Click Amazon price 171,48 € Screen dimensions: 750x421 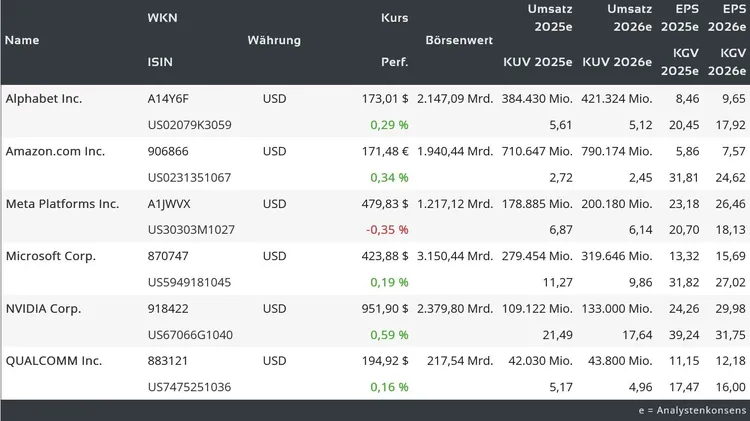(385, 152)
